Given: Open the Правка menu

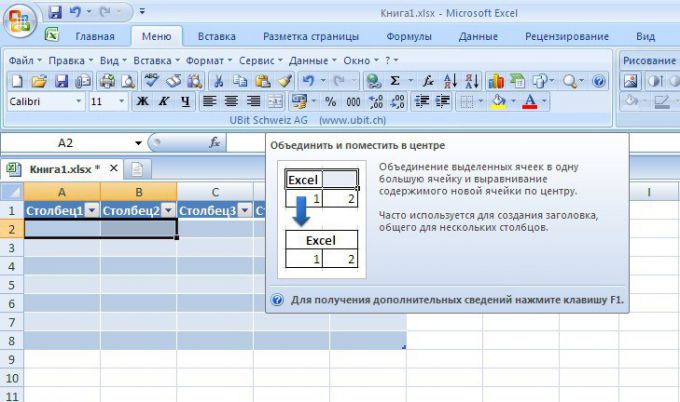Looking at the screenshot, I should (71, 61).
